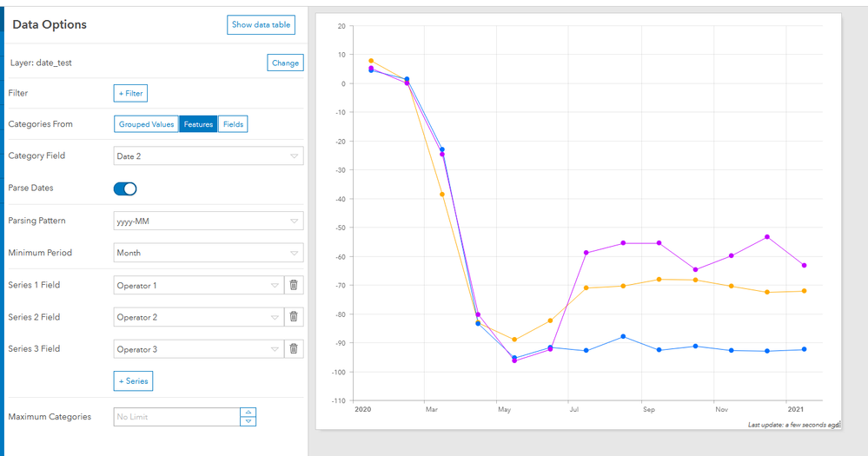This screenshot has height=456, width=868.
Task: Select Grouped Values categories option
Action: click(146, 124)
